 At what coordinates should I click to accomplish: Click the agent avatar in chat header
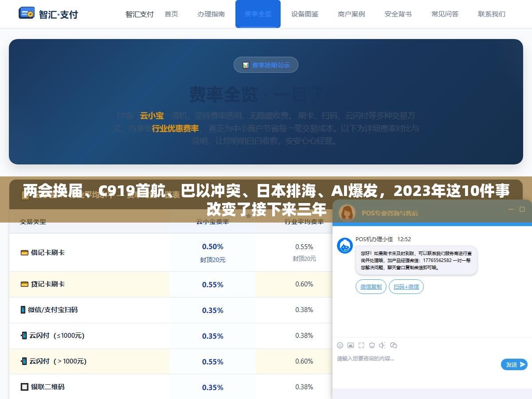(347, 212)
